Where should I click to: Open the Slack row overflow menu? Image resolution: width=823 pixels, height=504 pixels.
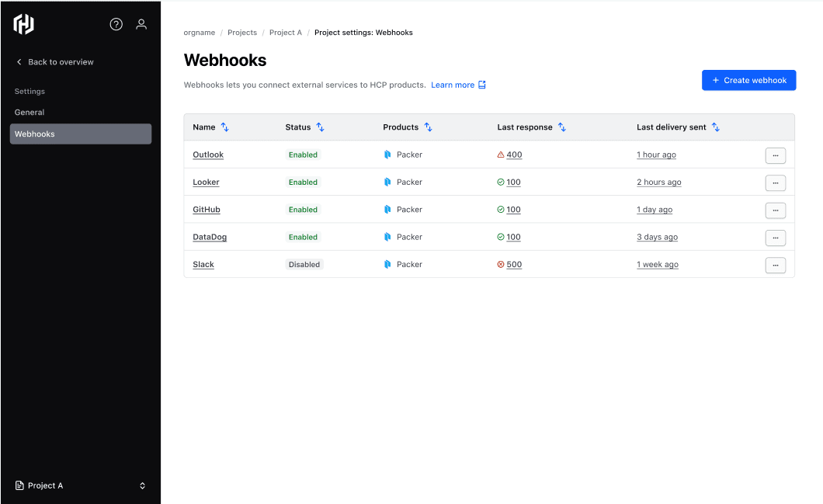[x=775, y=266]
